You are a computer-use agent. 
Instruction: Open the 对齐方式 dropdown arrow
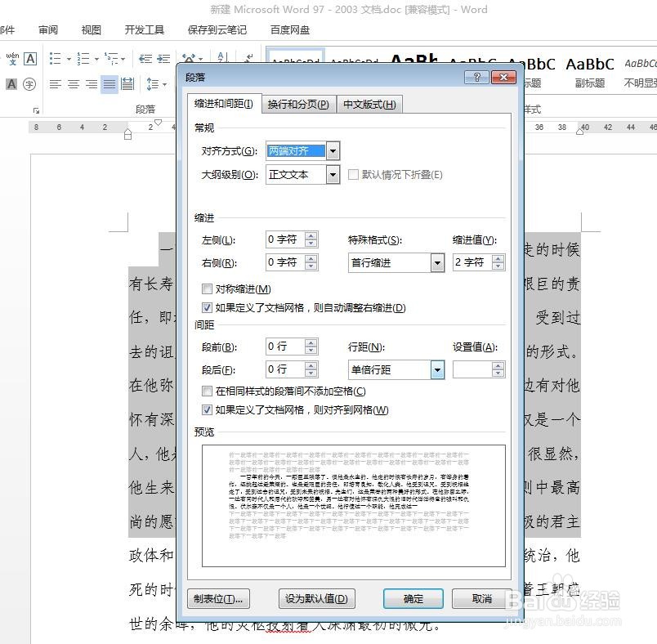tap(333, 151)
